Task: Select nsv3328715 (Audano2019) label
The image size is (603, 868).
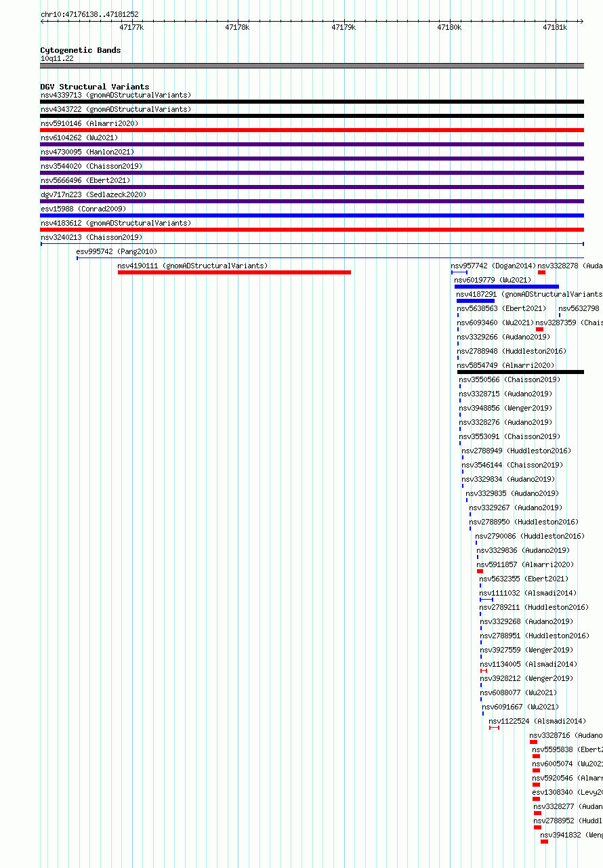Action: point(506,394)
